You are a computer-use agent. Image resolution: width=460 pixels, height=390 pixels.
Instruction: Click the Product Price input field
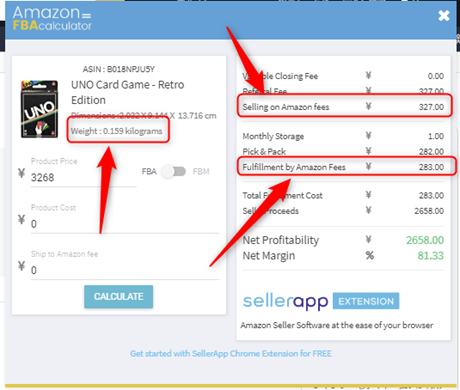(x=83, y=177)
